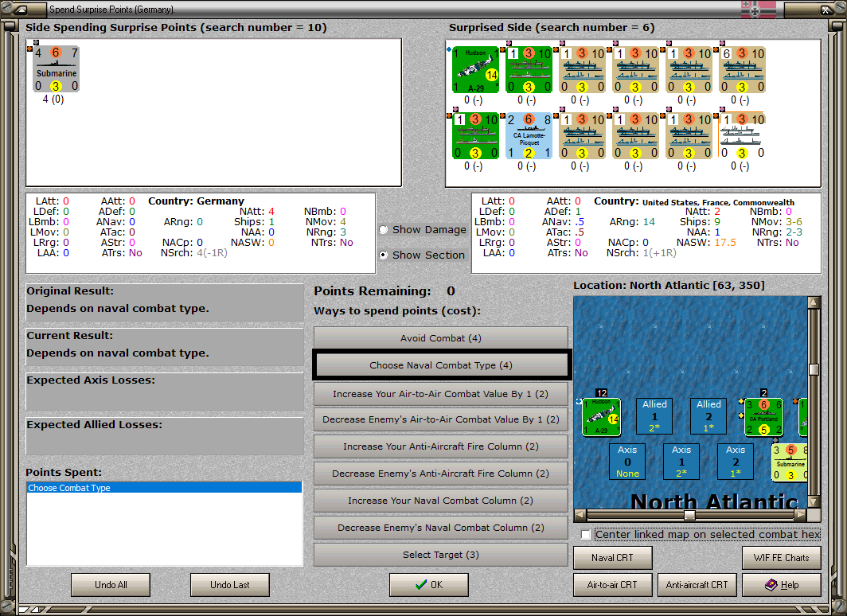The width and height of the screenshot is (847, 616).
Task: Confirm with the OK button
Action: point(429,585)
